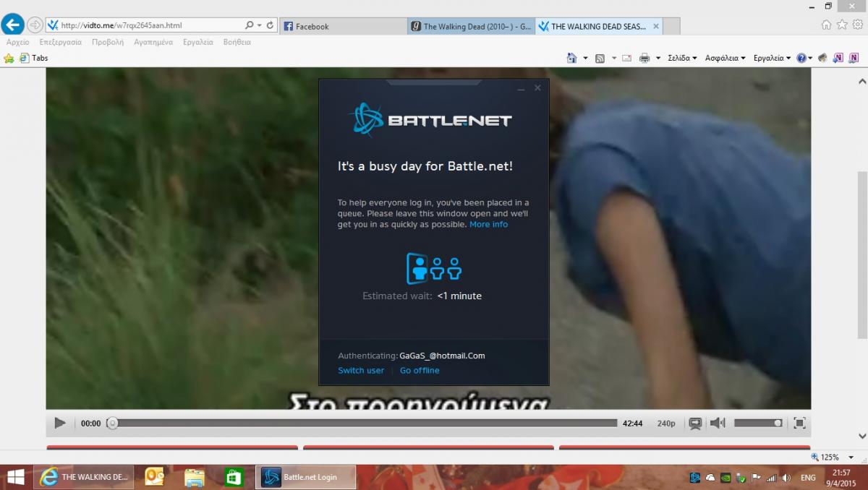Click the Tools gear icon at top right
Viewport: 868px width, 490px height.
(x=857, y=25)
